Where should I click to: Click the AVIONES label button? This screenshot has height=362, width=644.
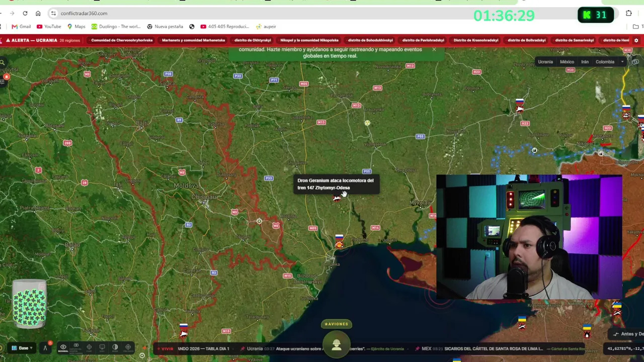pos(336,324)
